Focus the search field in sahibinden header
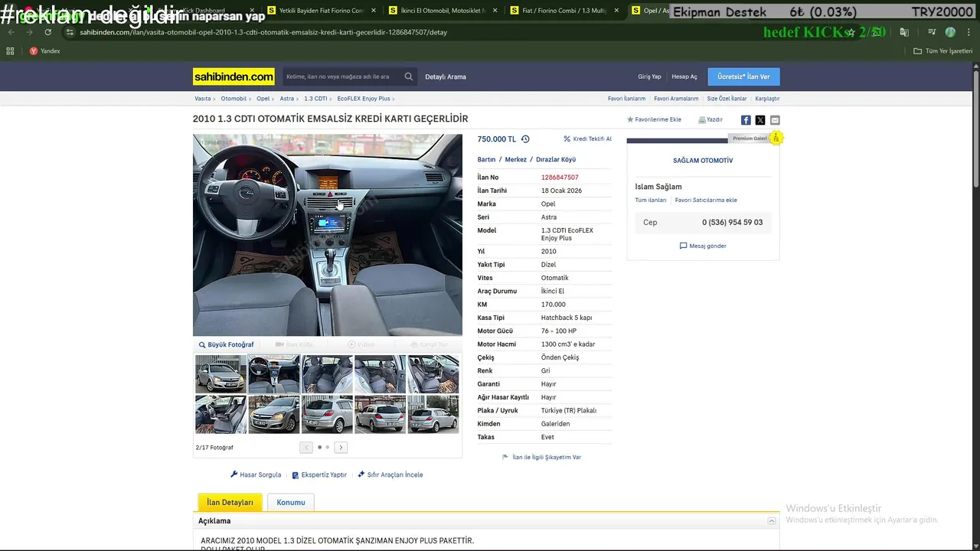 click(342, 77)
